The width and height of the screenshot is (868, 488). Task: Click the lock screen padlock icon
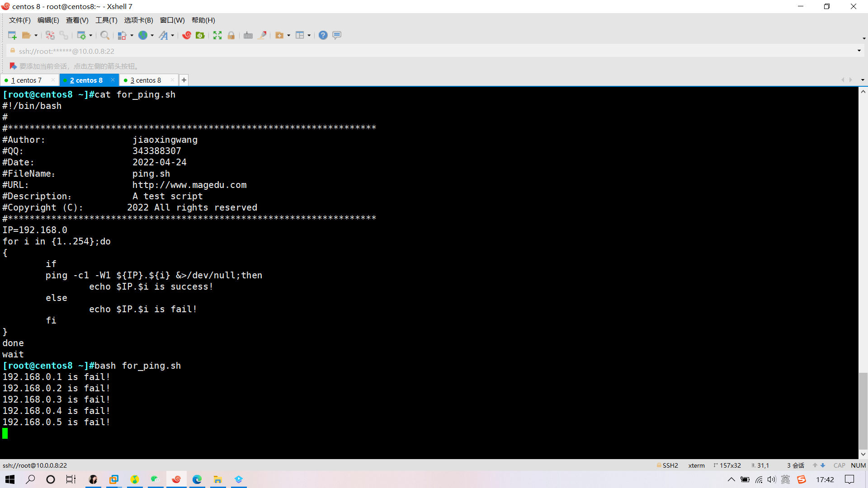tap(231, 35)
